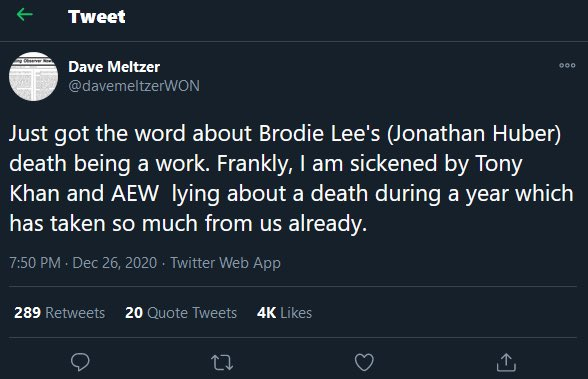Share the tweet via upload arrow icon
Screen dimensions: 588x379
pyautogui.click(x=506, y=362)
